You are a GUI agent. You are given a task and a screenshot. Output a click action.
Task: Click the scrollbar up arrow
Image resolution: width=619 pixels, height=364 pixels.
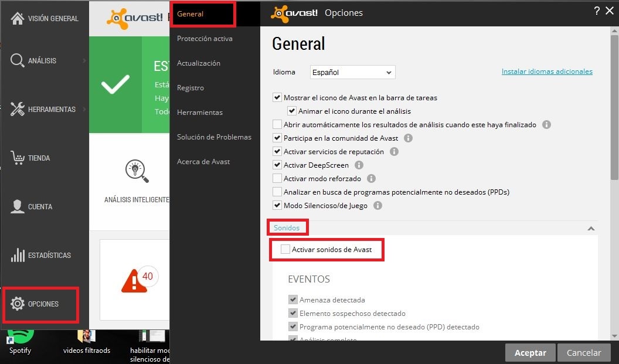[614, 30]
